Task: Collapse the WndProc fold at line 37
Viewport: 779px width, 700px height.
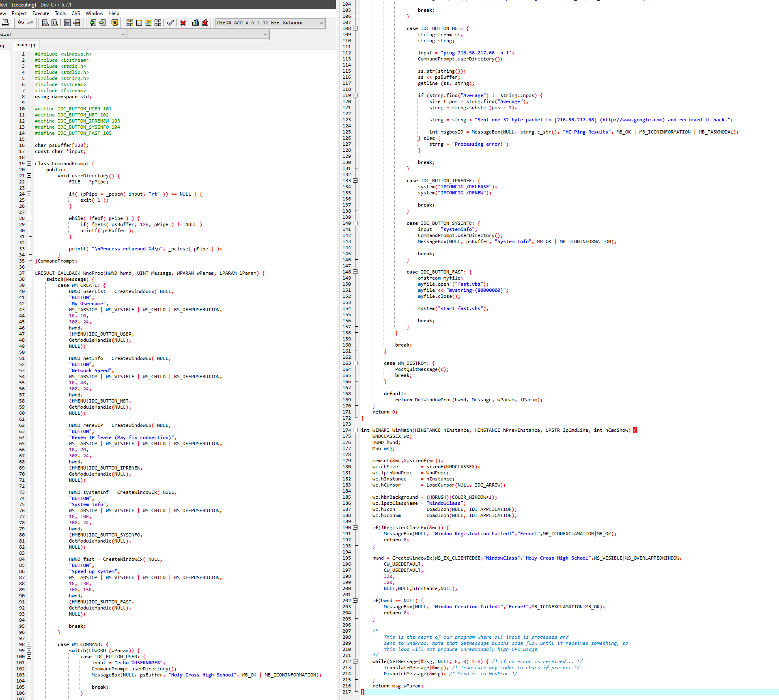Action: coord(29,273)
